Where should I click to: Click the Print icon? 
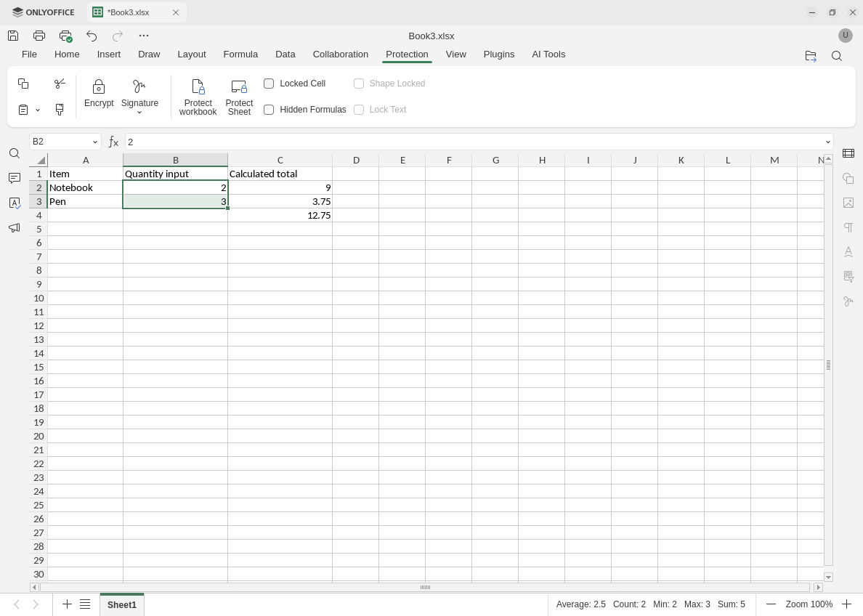tap(39, 36)
